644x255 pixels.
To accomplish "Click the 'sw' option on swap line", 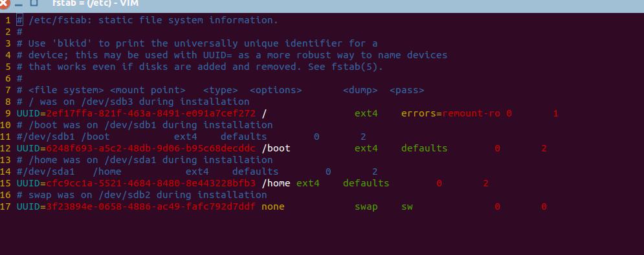I will click(x=407, y=206).
